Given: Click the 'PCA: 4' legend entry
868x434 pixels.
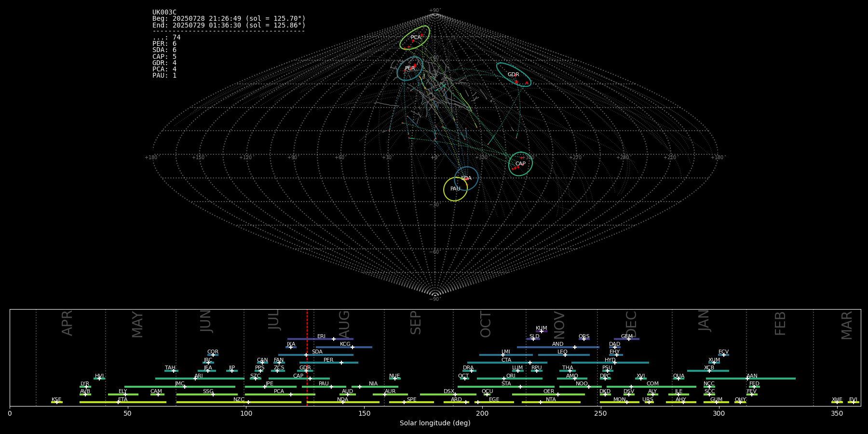Looking at the screenshot, I should 164,69.
